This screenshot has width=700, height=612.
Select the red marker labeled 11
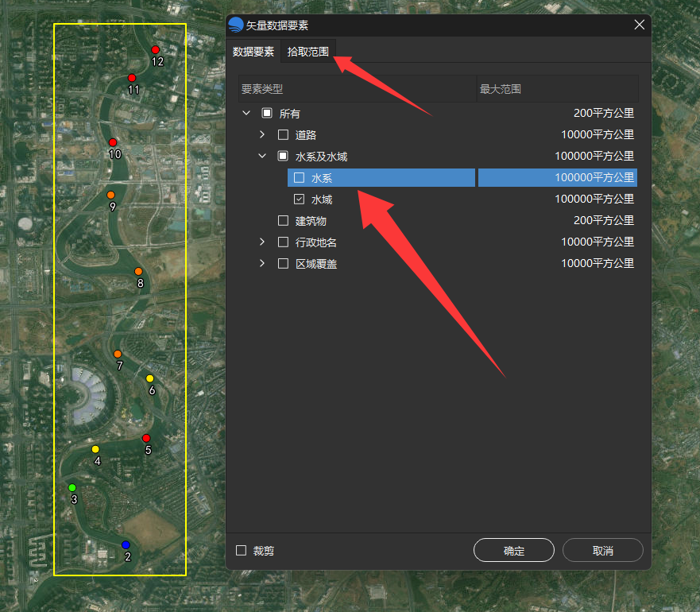(132, 78)
